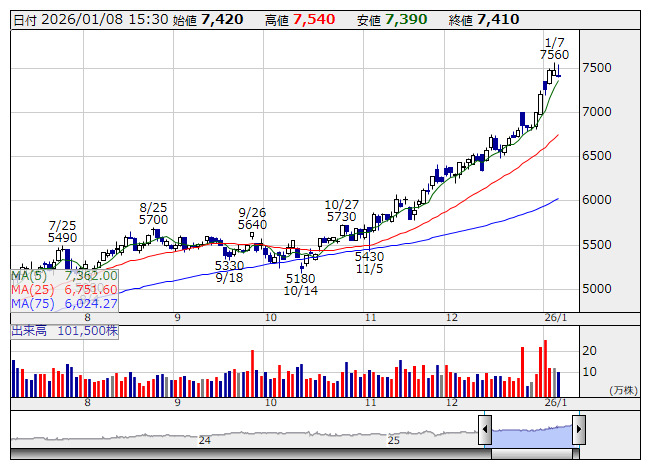Click the 10/27 5730 peak label
This screenshot has width=653, height=470.
341,211
